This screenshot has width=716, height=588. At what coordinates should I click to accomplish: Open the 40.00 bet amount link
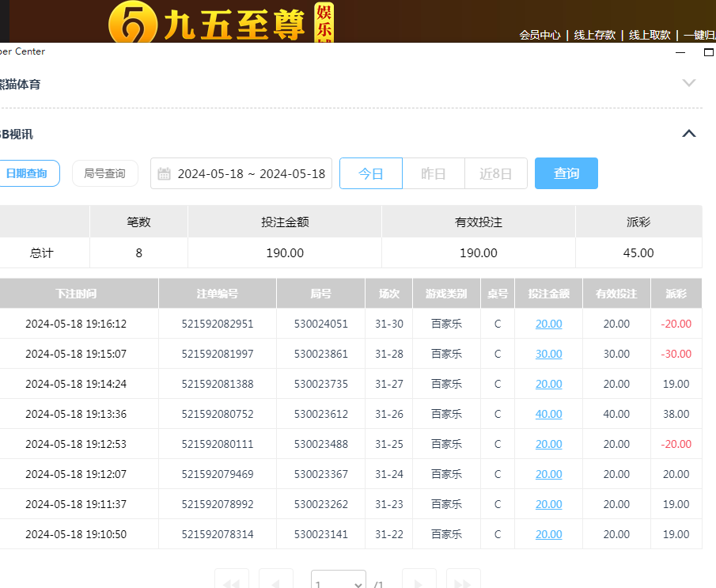[548, 414]
